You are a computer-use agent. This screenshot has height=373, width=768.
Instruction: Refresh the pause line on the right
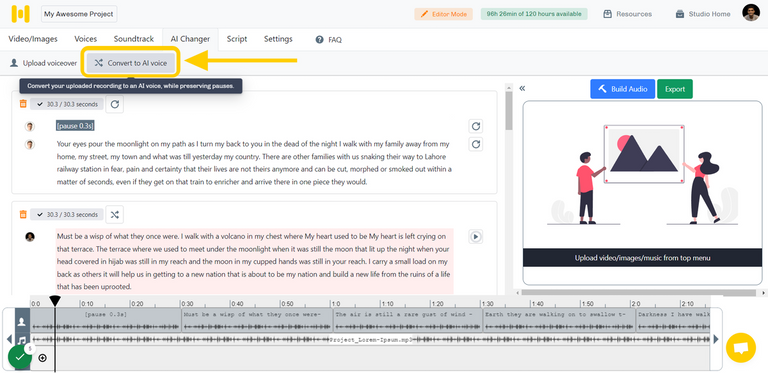(476, 126)
